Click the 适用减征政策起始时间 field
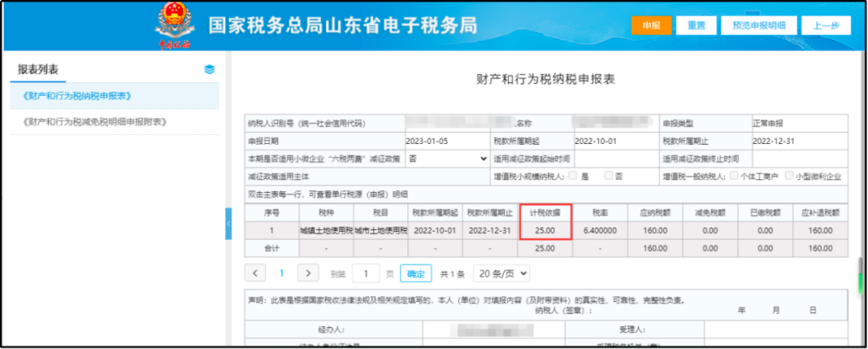The width and height of the screenshot is (868, 349). tap(615, 159)
